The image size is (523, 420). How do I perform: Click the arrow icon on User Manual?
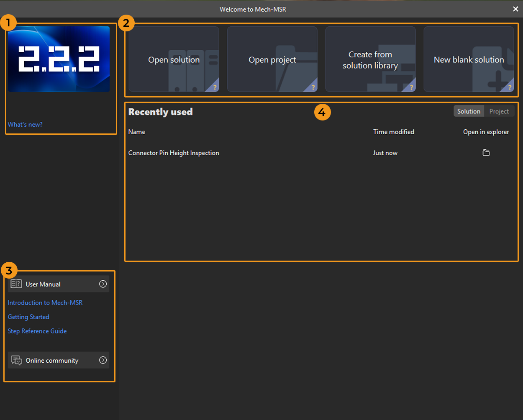click(x=103, y=284)
